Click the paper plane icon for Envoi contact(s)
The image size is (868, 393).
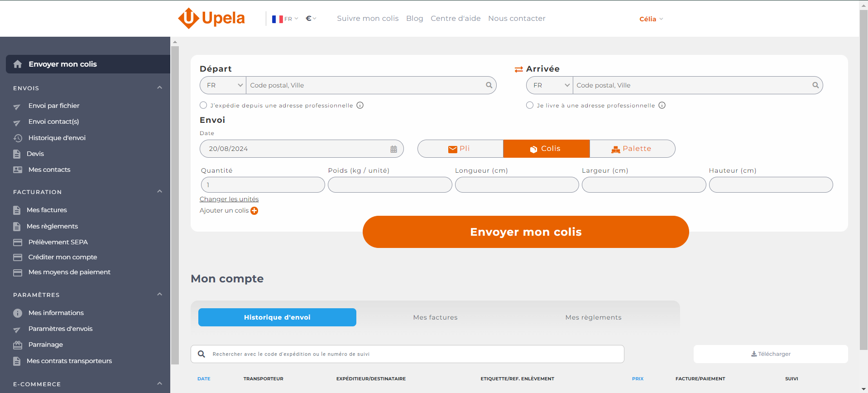tap(17, 123)
